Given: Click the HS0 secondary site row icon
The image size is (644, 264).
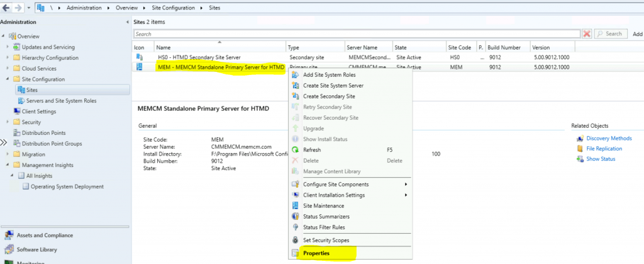Looking at the screenshot, I should click(x=140, y=57).
